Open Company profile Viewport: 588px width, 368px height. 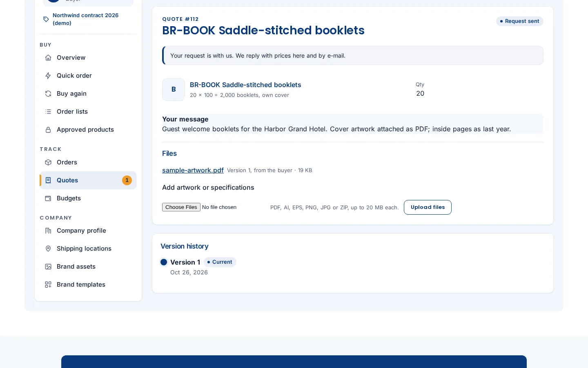[x=88, y=231]
